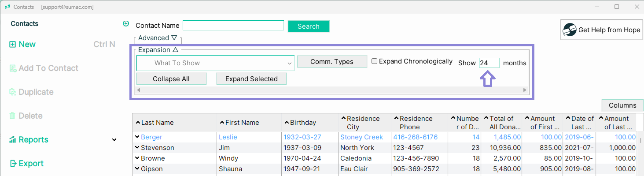The width and height of the screenshot is (644, 176).
Task: Click the horizontal scrollbar in Expansion panel
Action: (332, 90)
